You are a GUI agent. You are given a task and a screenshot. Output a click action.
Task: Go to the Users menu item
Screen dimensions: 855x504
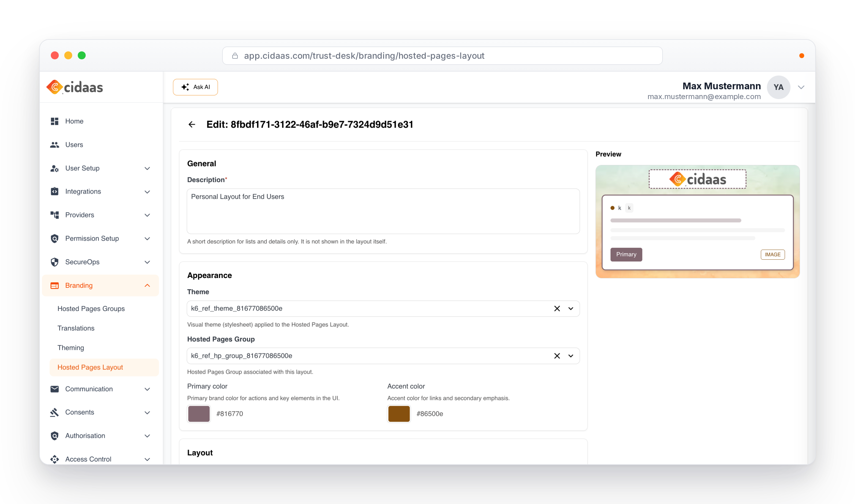(101, 145)
